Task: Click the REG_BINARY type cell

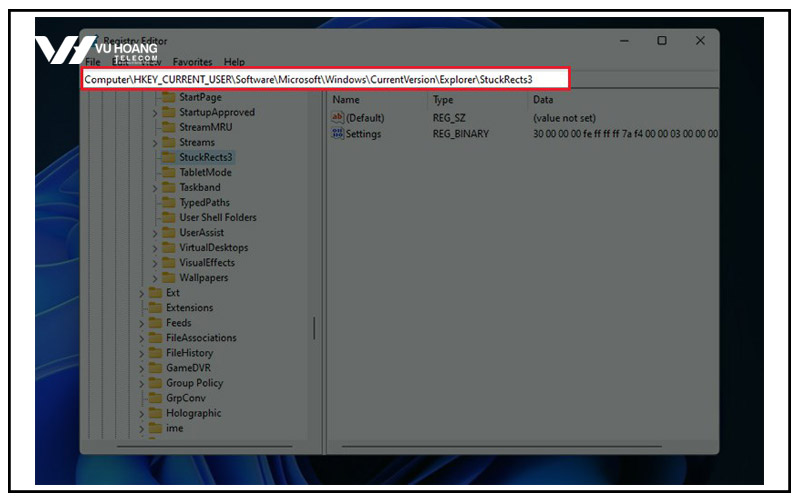Action: (461, 134)
